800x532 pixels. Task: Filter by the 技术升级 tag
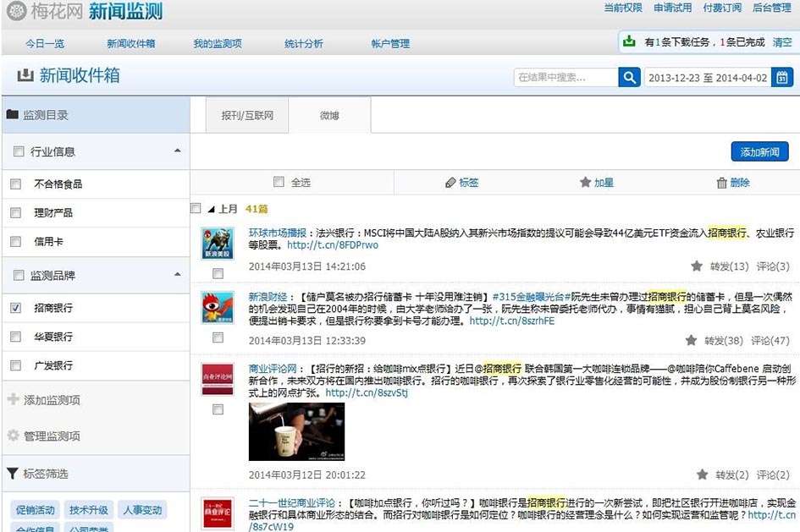[89, 509]
